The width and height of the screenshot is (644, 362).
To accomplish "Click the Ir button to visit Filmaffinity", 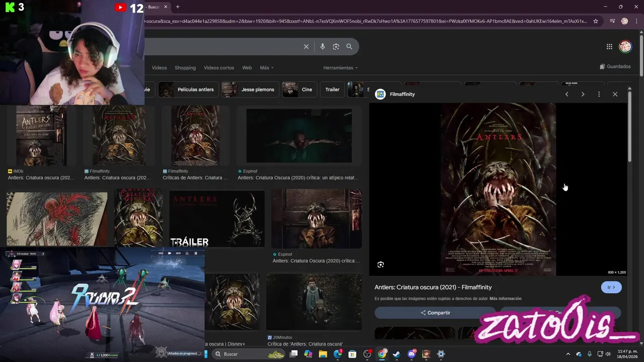I will coord(611,287).
